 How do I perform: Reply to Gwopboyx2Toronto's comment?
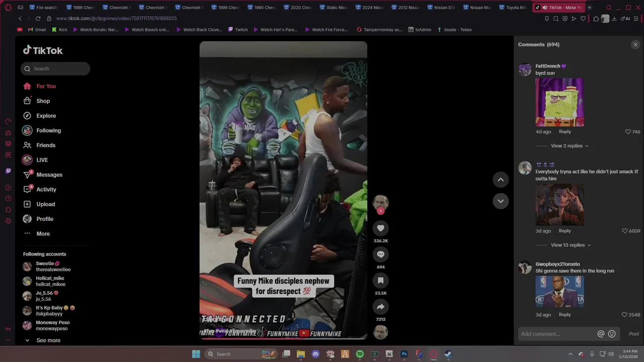pos(565,315)
